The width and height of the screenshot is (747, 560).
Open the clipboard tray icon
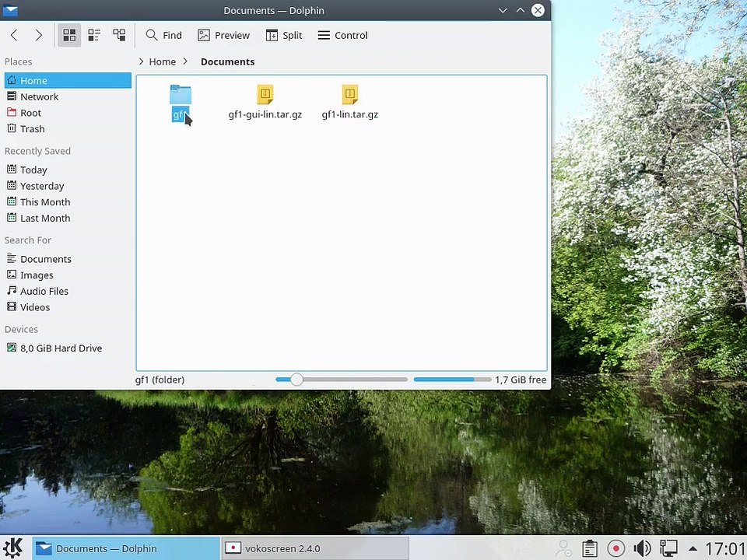click(590, 548)
